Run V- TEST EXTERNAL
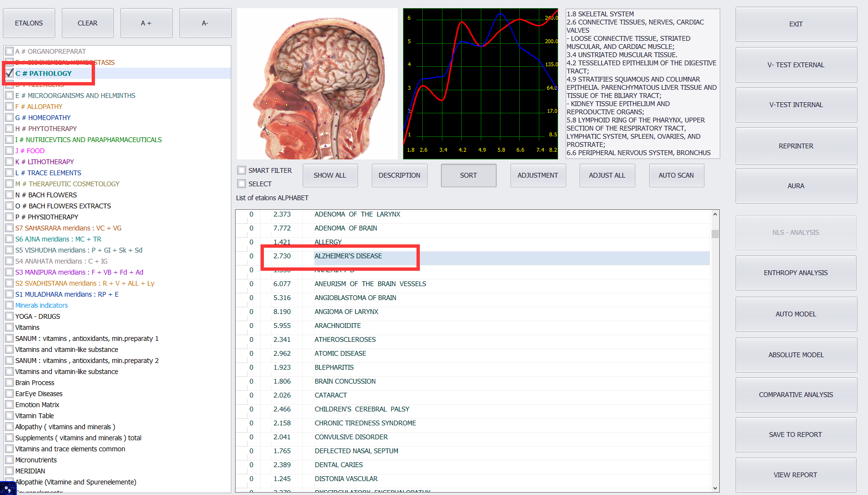This screenshot has width=868, height=495. (x=796, y=65)
